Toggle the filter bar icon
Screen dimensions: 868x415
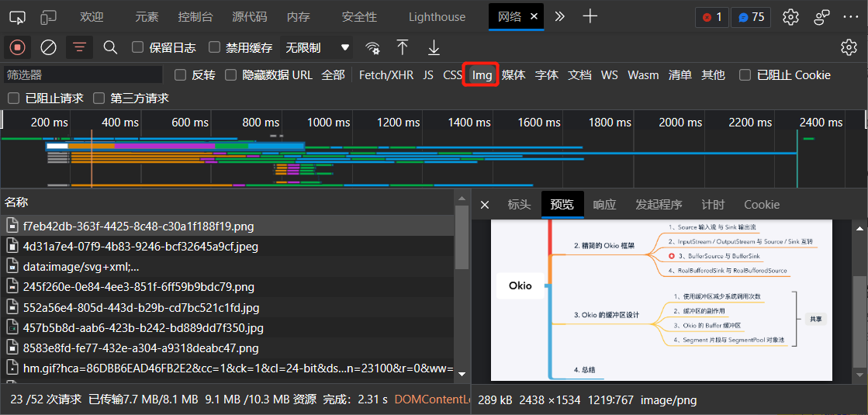(80, 47)
